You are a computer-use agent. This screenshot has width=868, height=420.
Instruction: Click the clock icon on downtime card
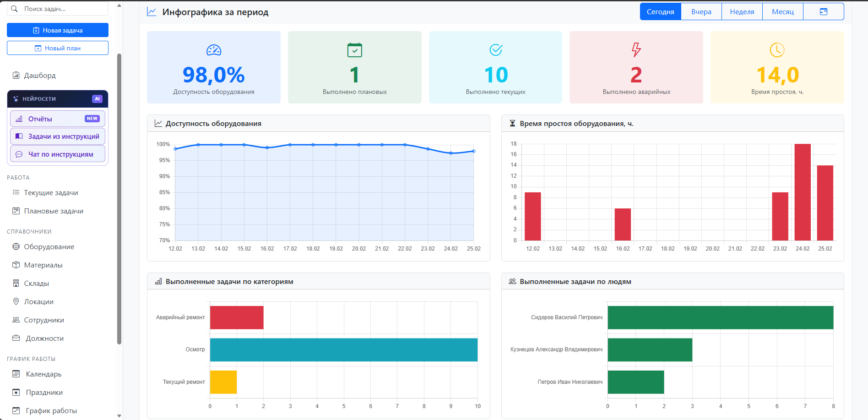point(777,49)
